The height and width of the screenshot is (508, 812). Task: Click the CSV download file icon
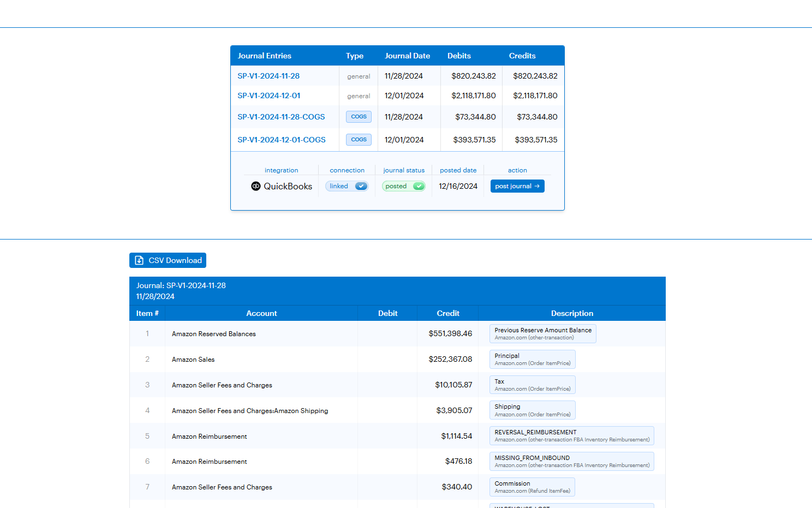coord(139,260)
